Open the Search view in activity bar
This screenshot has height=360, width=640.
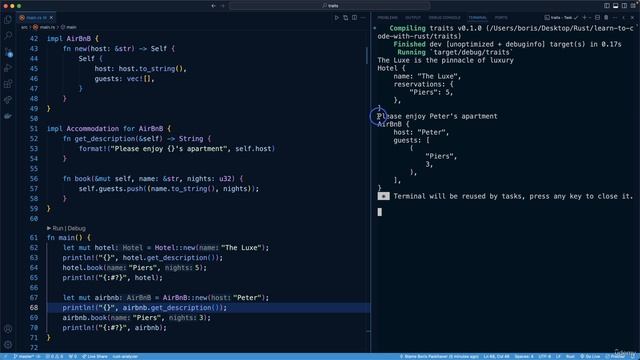[8, 36]
